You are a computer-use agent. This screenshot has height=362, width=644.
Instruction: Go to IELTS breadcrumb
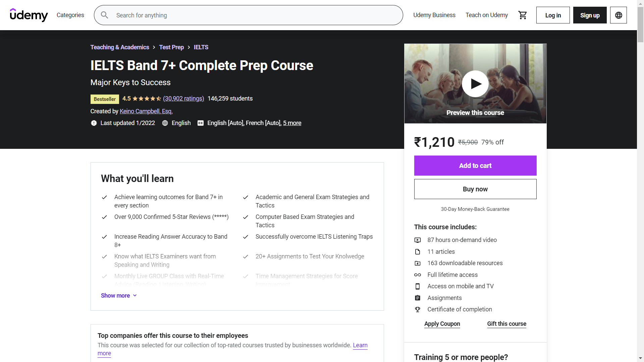click(201, 47)
